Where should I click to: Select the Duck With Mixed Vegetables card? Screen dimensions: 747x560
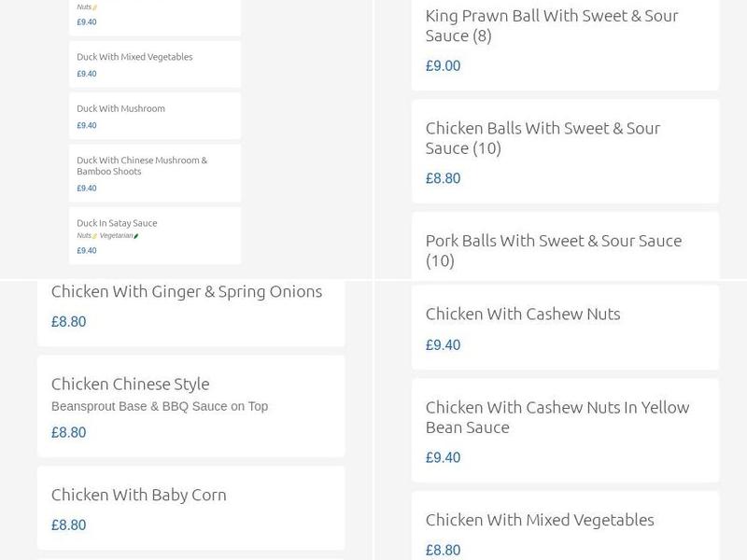click(x=154, y=63)
